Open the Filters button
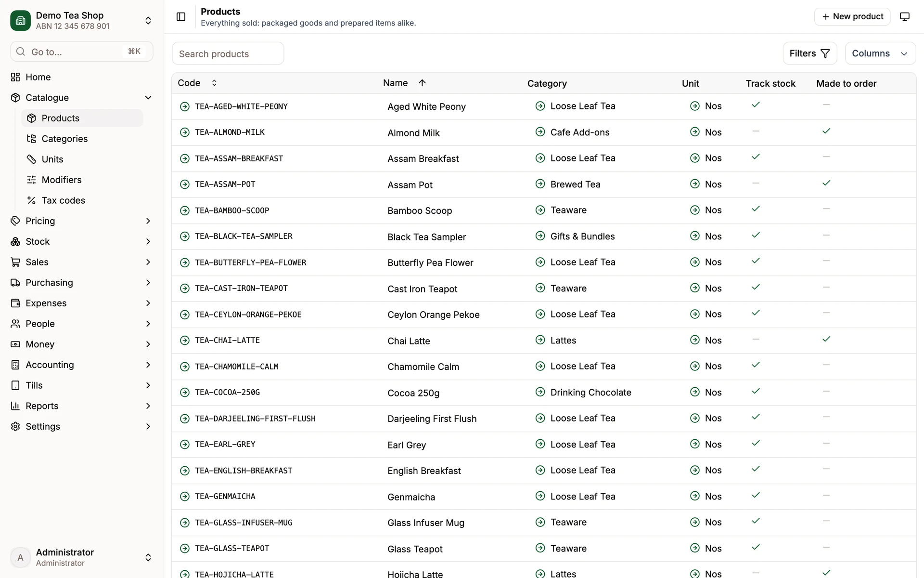924x578 pixels. pyautogui.click(x=809, y=53)
